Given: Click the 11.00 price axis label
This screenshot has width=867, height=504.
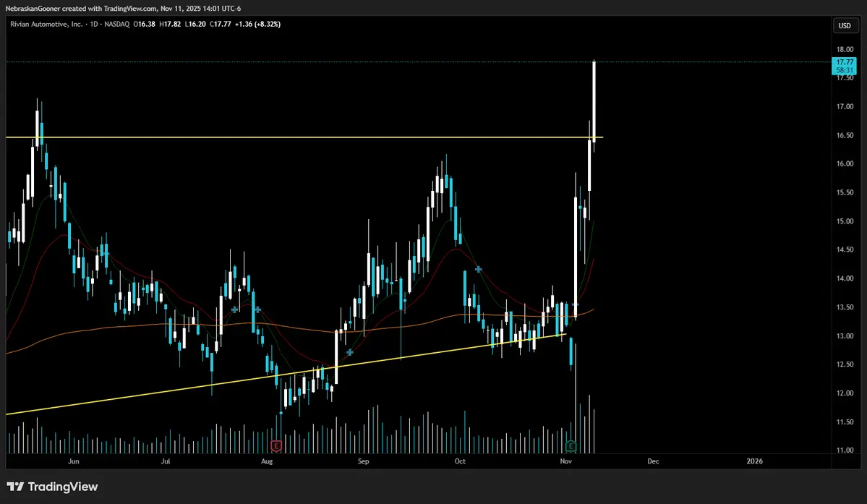Looking at the screenshot, I should point(845,450).
